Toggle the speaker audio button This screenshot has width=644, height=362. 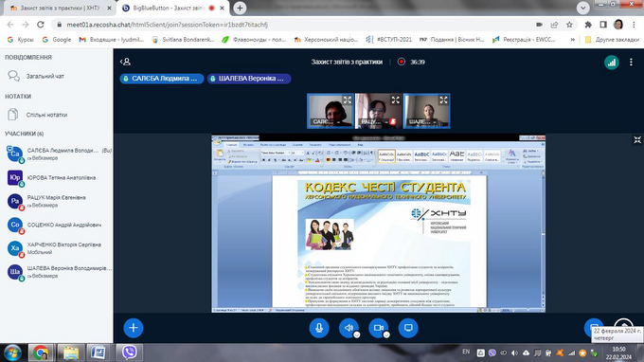[x=349, y=328]
